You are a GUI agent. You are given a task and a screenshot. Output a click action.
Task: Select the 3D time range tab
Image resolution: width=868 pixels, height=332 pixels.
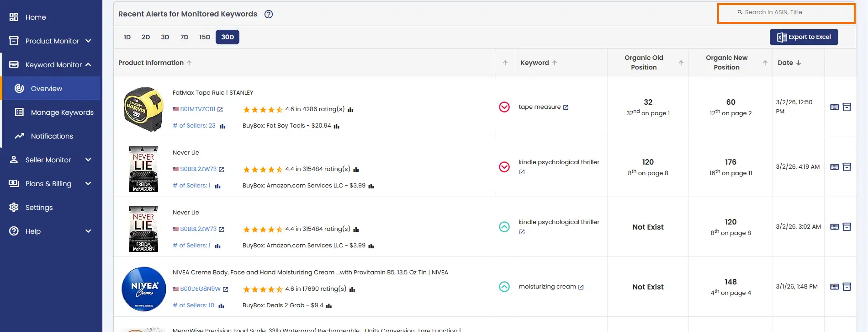click(x=165, y=37)
